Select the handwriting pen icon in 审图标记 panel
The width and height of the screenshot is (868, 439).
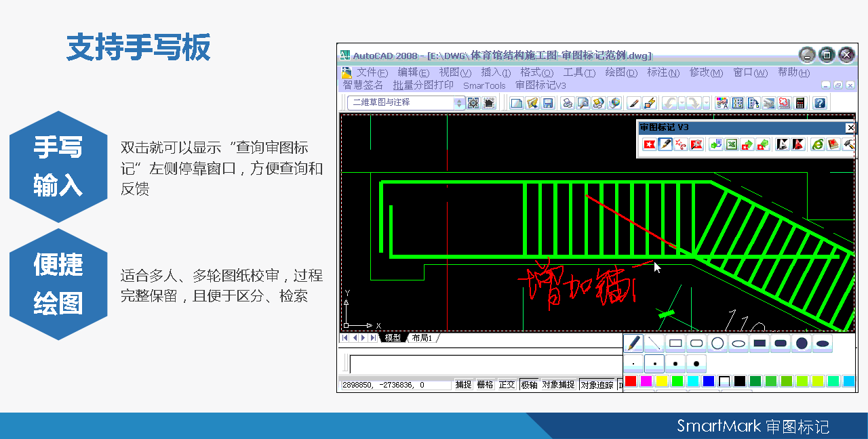click(x=665, y=144)
